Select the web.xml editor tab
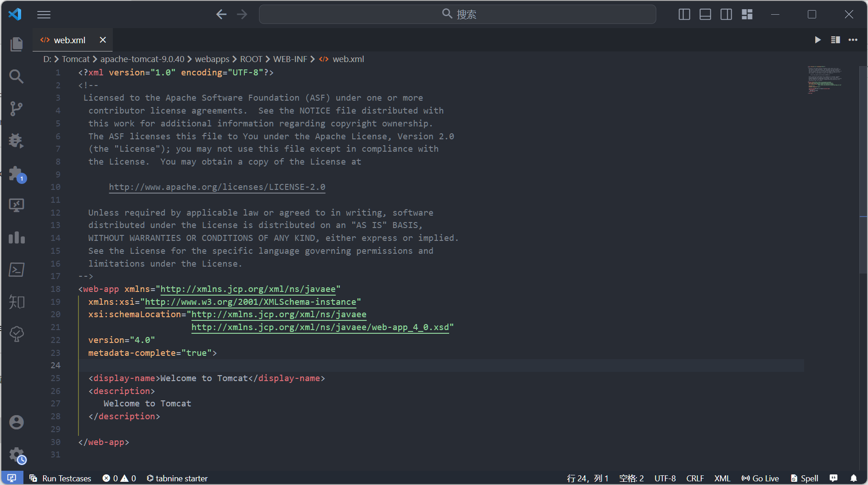 click(69, 40)
